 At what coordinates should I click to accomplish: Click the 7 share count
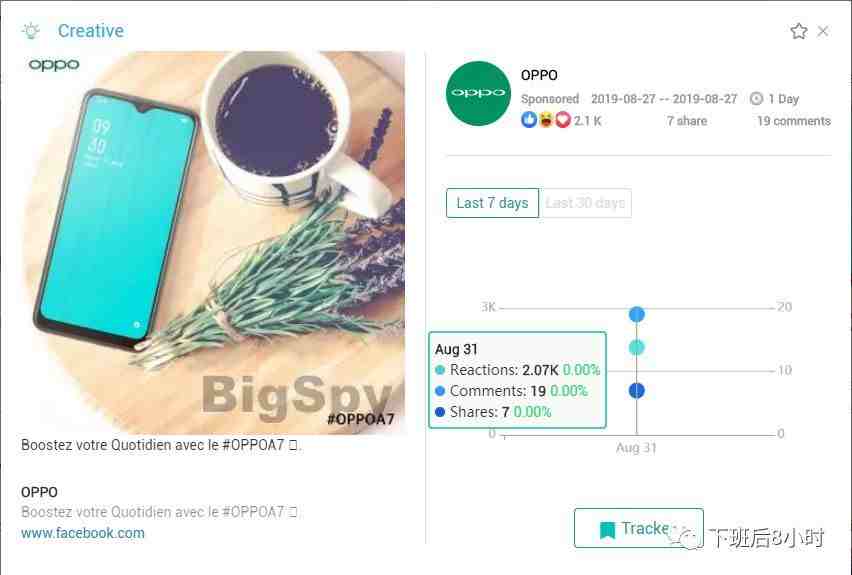click(687, 121)
